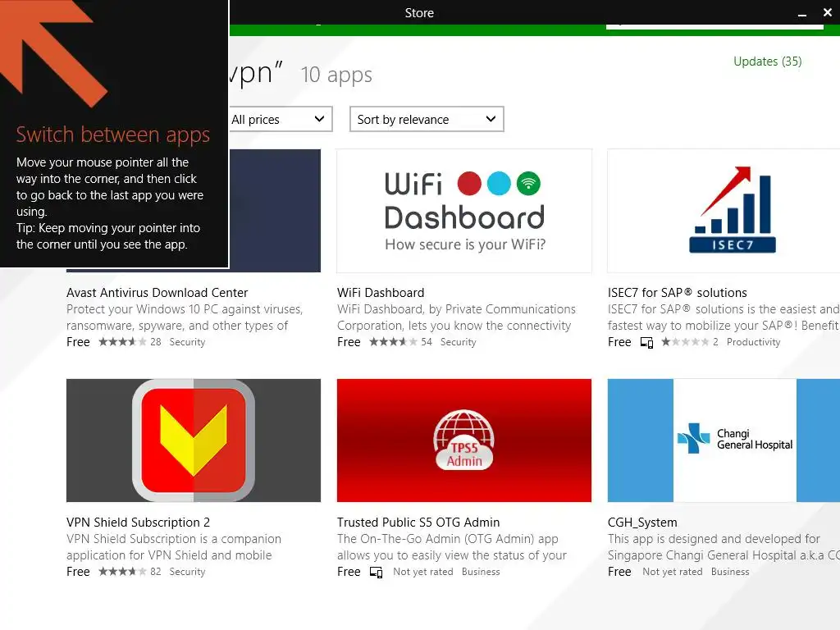
Task: Close the Store window
Action: point(827,12)
